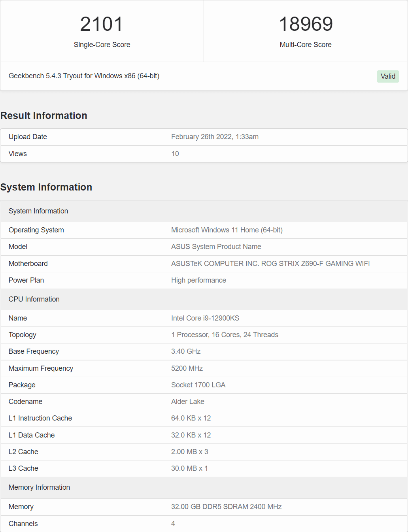The image size is (408, 532).
Task: Click the High performance power plan value
Action: (198, 280)
